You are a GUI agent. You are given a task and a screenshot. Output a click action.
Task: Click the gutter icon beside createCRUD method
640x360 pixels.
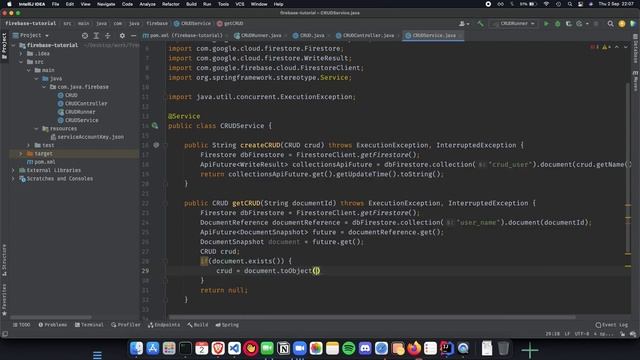click(156, 145)
